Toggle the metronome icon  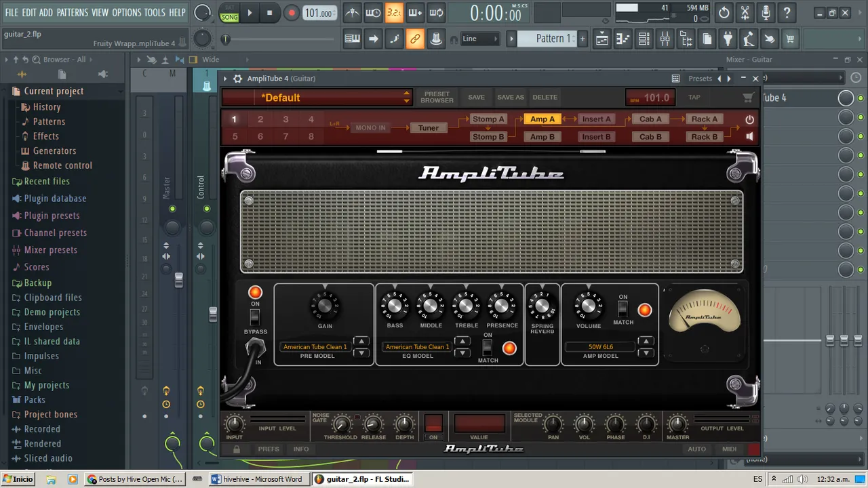352,13
